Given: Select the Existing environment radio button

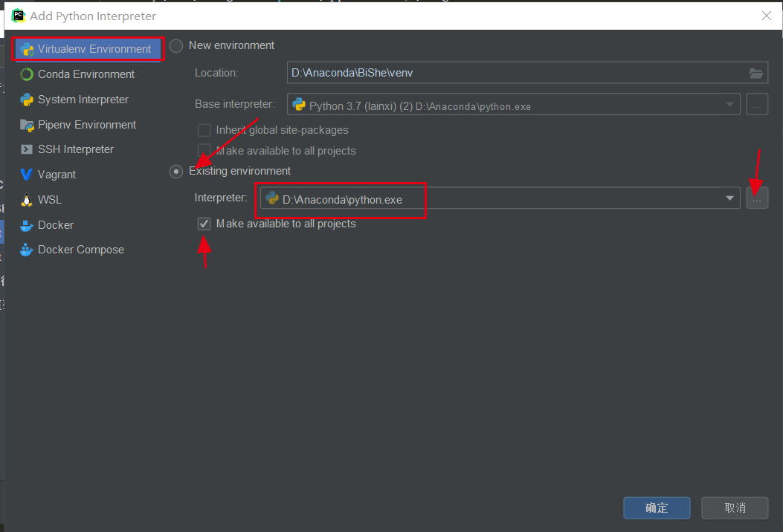Looking at the screenshot, I should click(x=176, y=171).
